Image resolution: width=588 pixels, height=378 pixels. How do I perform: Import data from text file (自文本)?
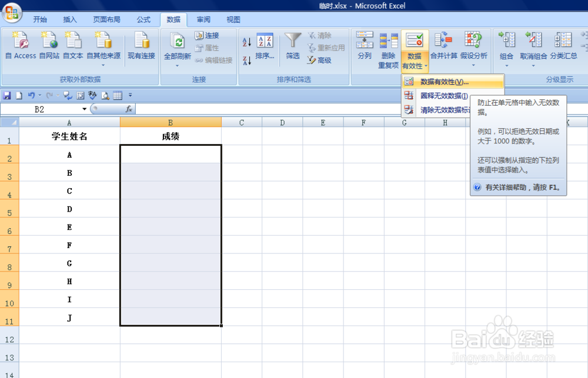click(x=73, y=46)
